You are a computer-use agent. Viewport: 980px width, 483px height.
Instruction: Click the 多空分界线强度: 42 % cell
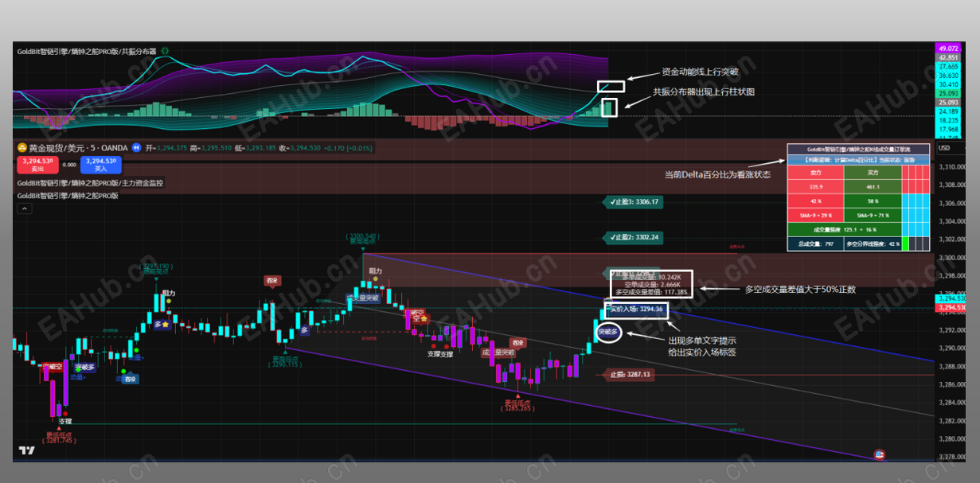873,243
